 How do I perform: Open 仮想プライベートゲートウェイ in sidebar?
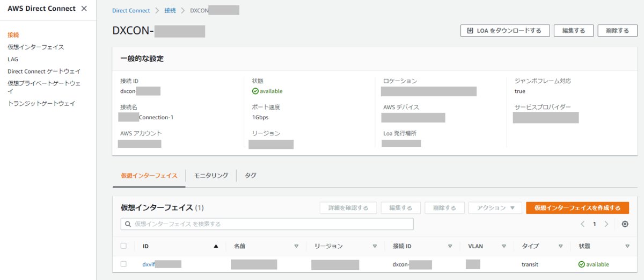[44, 87]
